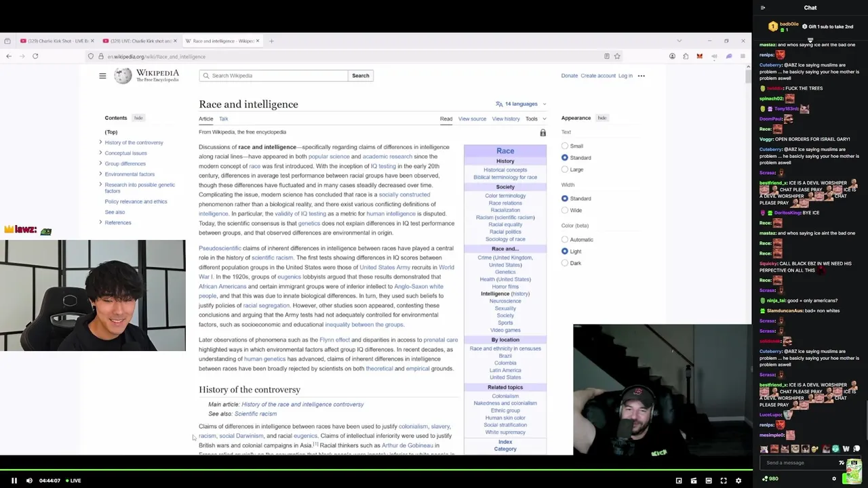Click the list all tabs chevron
Viewport: 868px width, 488px height.
click(x=679, y=41)
